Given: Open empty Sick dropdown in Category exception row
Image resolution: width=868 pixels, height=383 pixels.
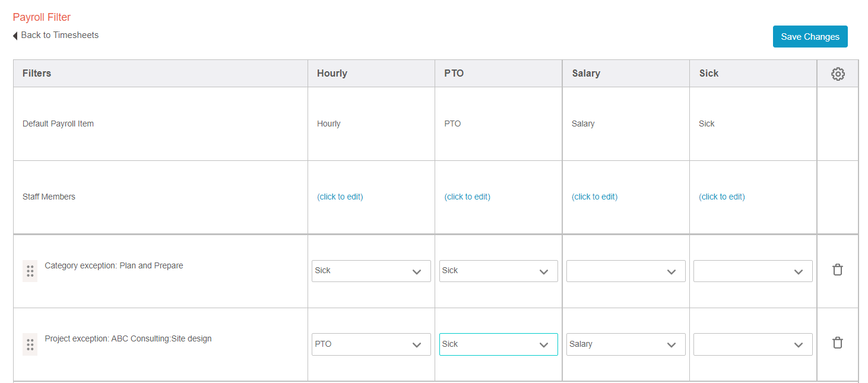Looking at the screenshot, I should click(x=753, y=271).
